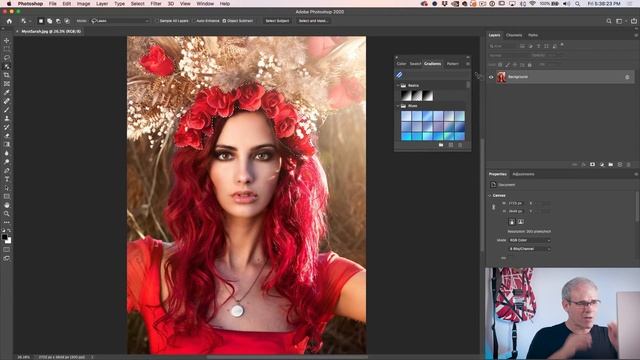The height and width of the screenshot is (360, 640).
Task: Select the Lasso tool
Action: tap(7, 58)
